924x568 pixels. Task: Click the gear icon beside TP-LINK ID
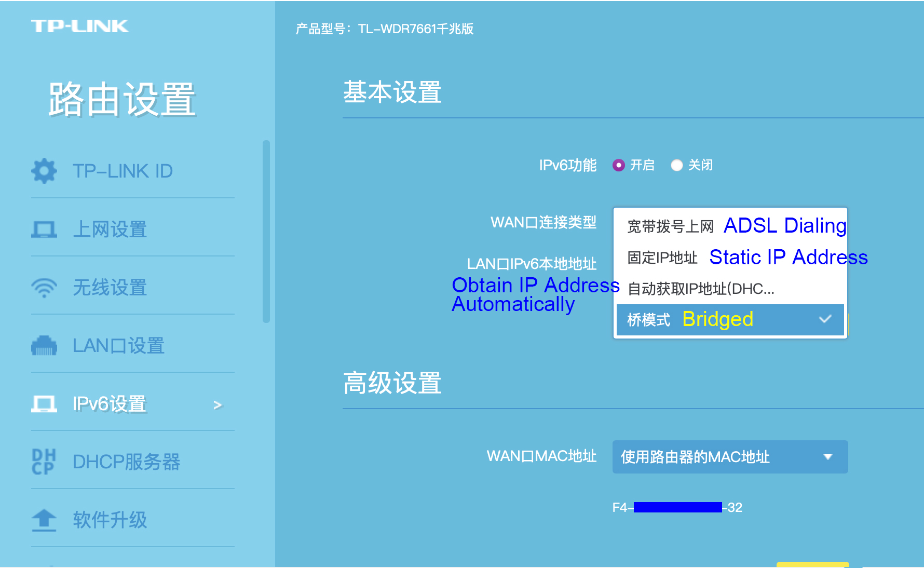[44, 171]
